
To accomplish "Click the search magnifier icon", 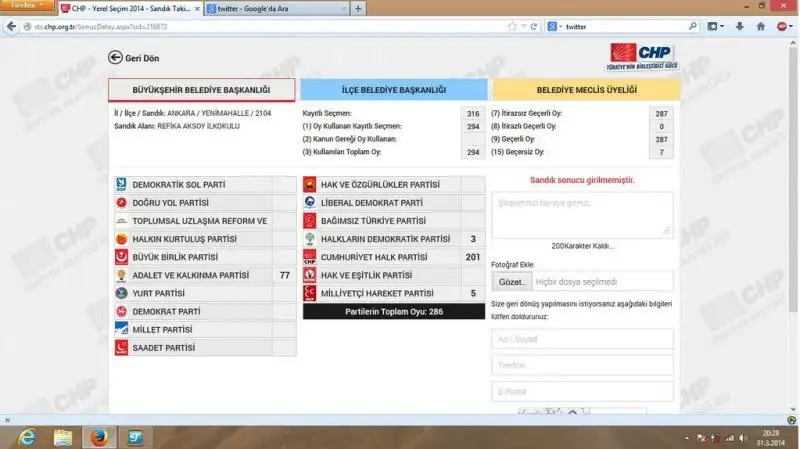I will [x=692, y=26].
